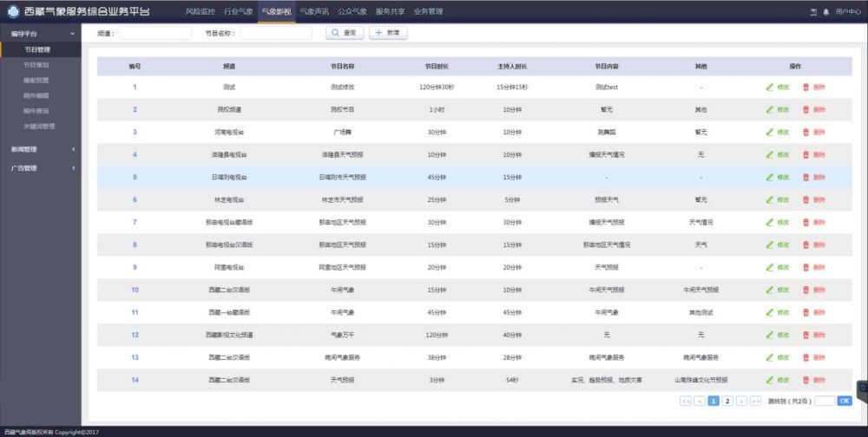
Task: Expand the 新闻管理 sidebar section
Action: pyautogui.click(x=74, y=149)
